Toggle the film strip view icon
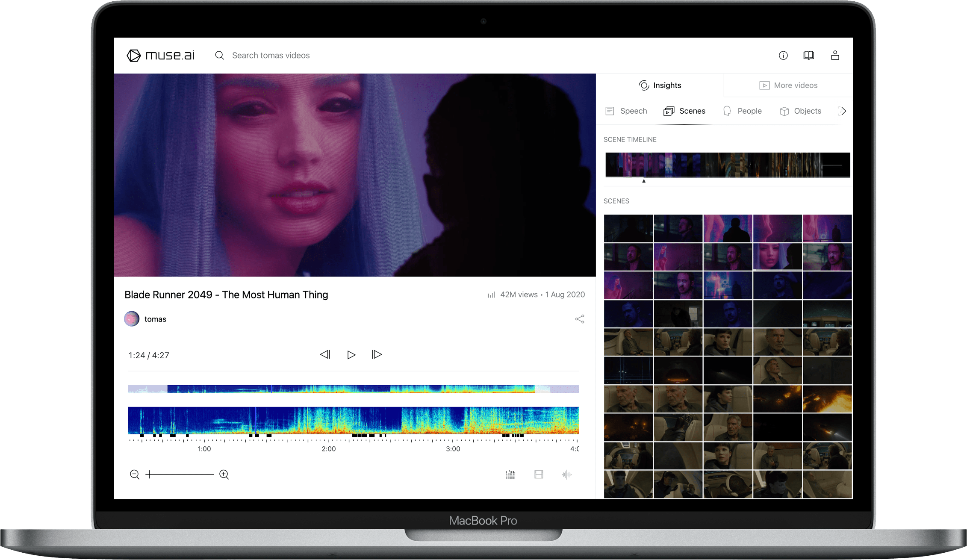Image resolution: width=967 pixels, height=560 pixels. [539, 475]
